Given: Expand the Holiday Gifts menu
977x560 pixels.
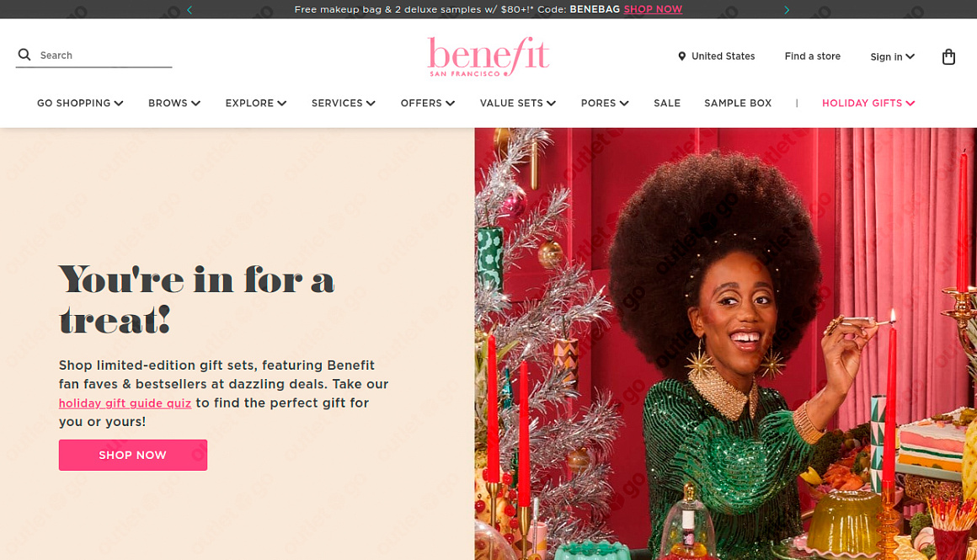Looking at the screenshot, I should coord(868,104).
